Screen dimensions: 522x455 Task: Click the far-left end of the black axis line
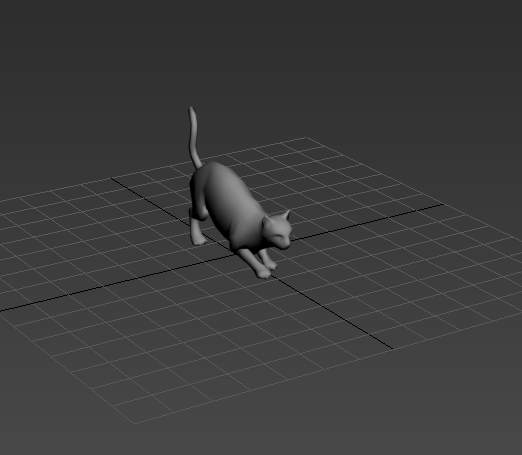[2, 311]
